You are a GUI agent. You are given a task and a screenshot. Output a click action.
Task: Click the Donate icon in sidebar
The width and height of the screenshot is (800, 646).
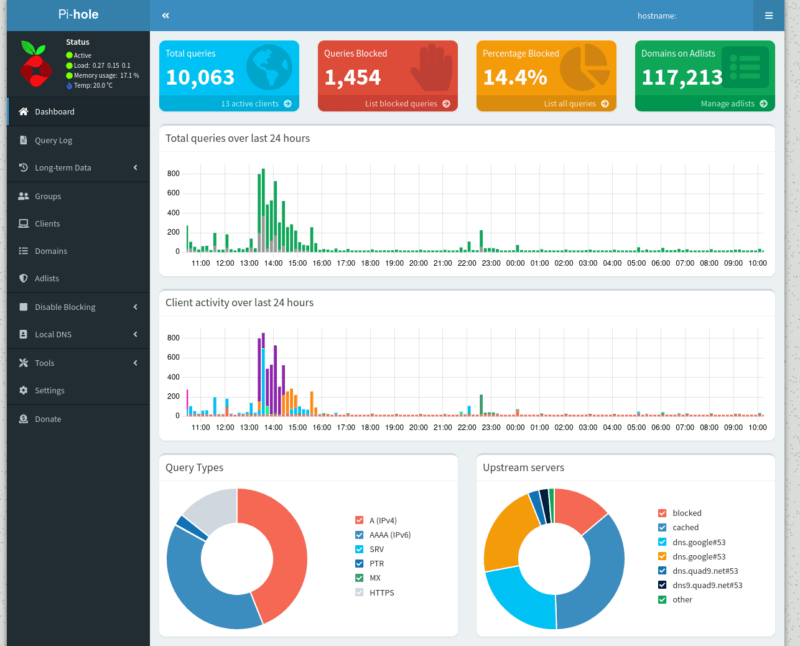pos(24,419)
